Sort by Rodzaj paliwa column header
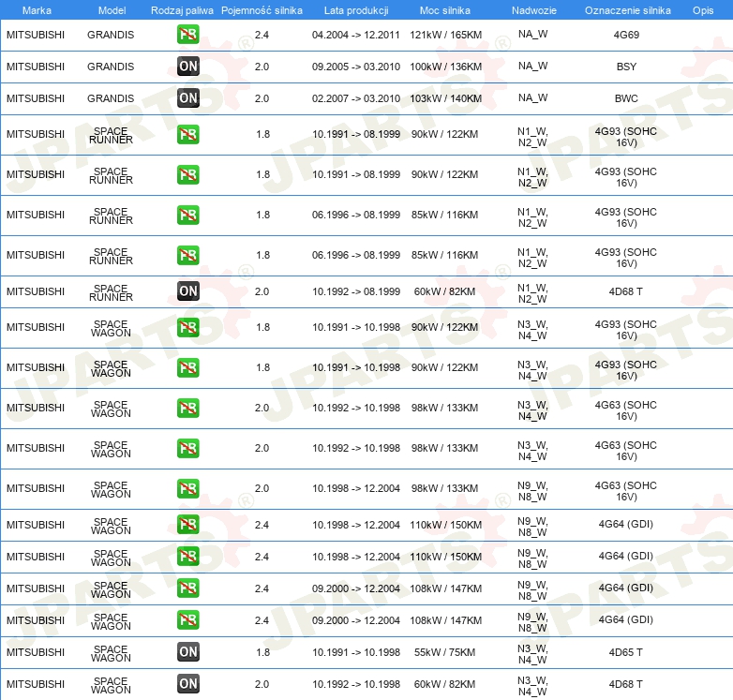This screenshot has width=733, height=700. click(x=182, y=10)
